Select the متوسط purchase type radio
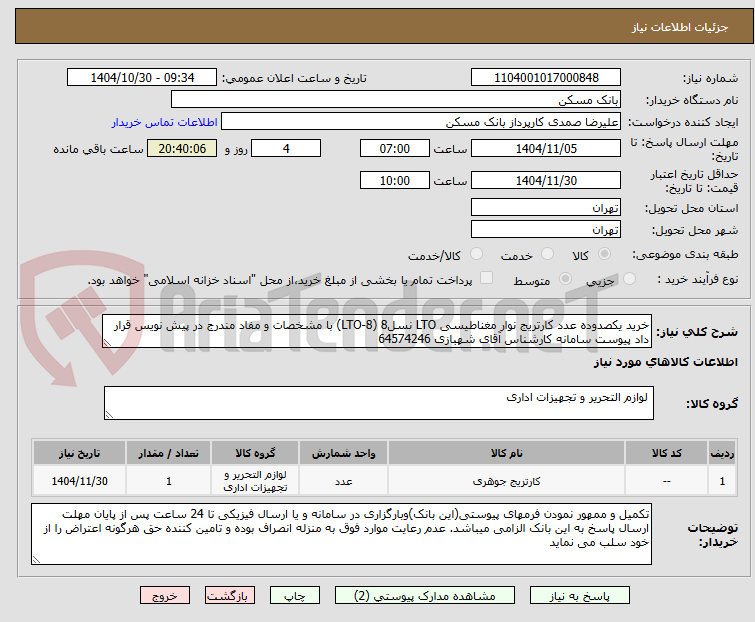The width and height of the screenshot is (755, 622). (x=565, y=279)
